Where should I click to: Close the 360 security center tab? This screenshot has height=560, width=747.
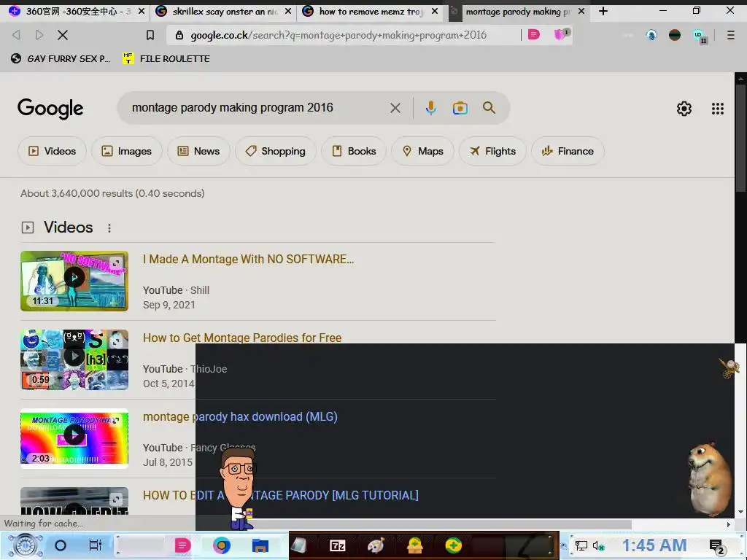[x=142, y=11]
